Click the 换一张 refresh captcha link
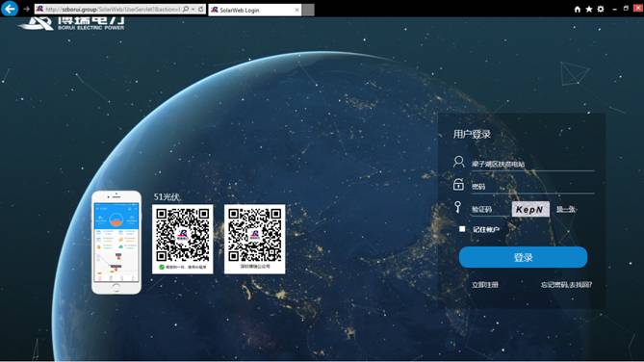Image resolution: width=644 pixels, height=362 pixels. pos(566,210)
